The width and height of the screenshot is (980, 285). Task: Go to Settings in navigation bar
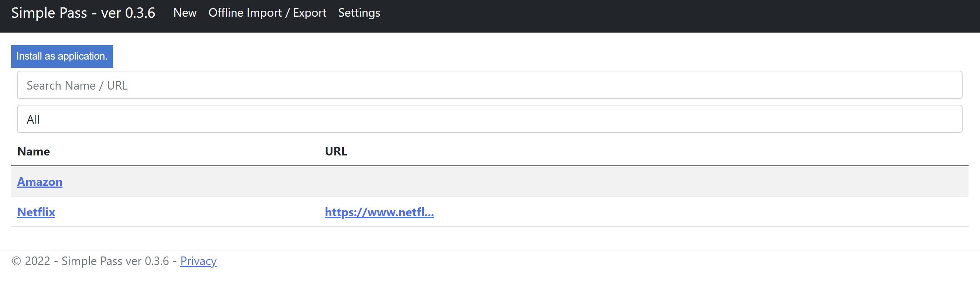point(359,13)
